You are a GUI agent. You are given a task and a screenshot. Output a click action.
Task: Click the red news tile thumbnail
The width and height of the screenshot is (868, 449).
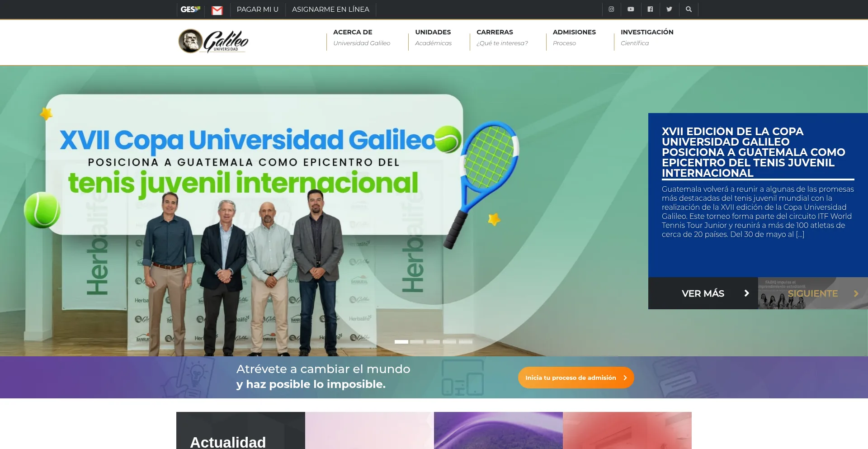[627, 430]
